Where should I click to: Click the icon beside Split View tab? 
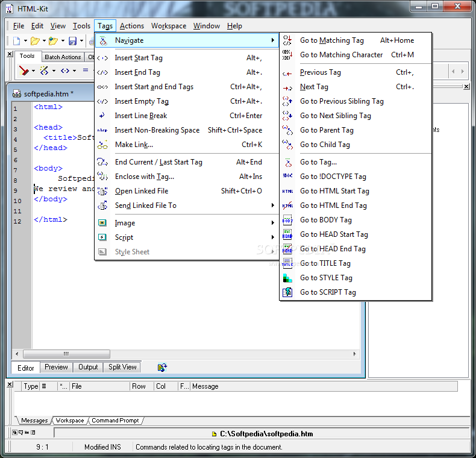(162, 367)
